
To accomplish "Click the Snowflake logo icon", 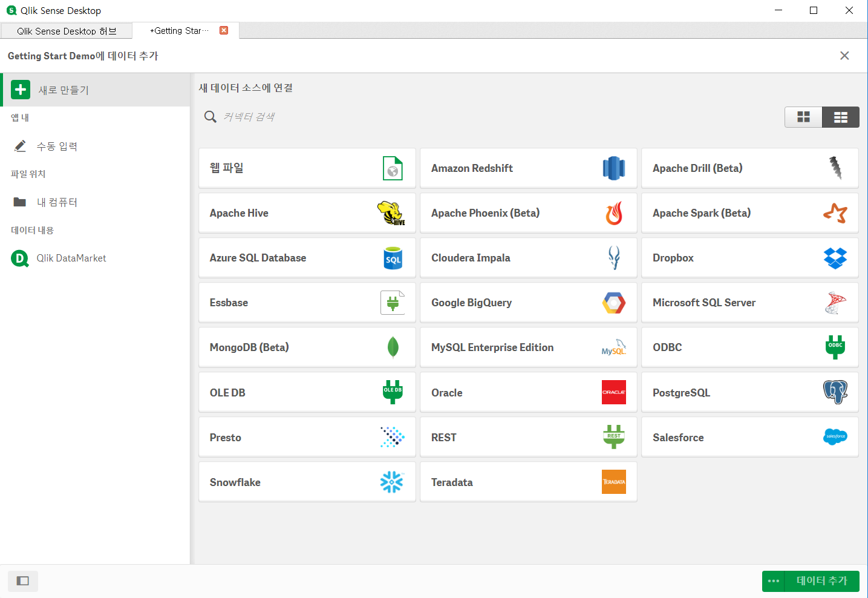I will pyautogui.click(x=392, y=482).
